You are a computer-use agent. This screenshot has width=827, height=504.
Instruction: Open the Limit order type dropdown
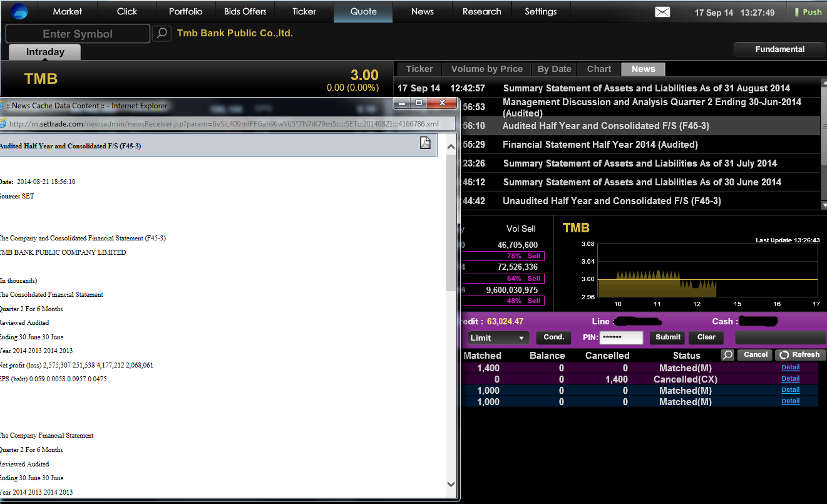(499, 337)
